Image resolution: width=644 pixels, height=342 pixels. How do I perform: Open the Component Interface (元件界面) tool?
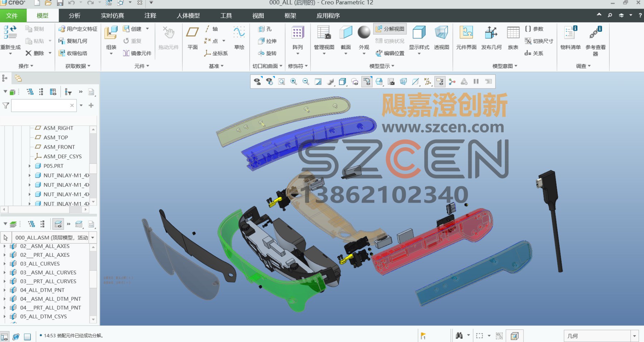[x=466, y=38]
